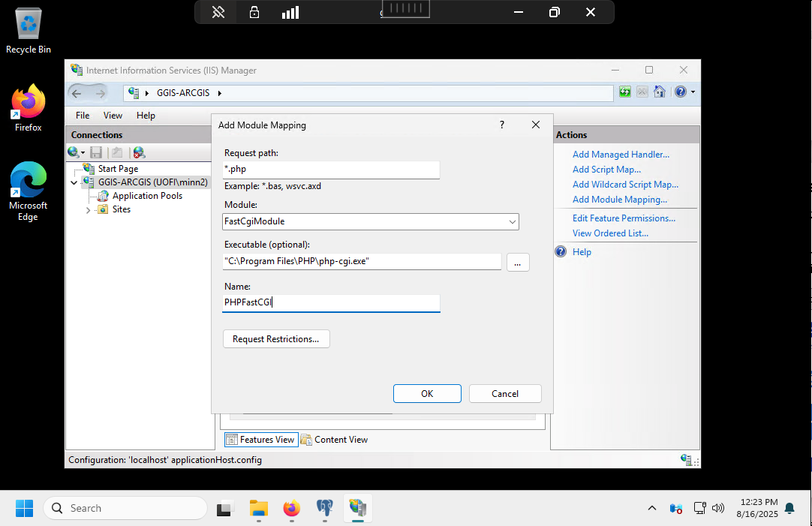Viewport: 812px width, 526px height.
Task: Click into the Request path field
Action: click(330, 170)
